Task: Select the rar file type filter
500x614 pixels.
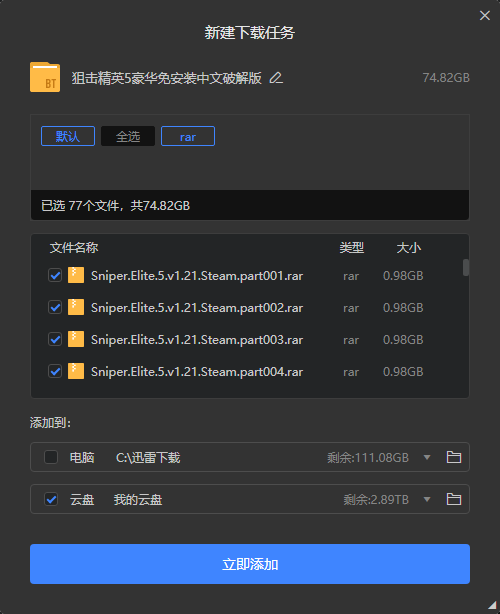Action: (188, 136)
